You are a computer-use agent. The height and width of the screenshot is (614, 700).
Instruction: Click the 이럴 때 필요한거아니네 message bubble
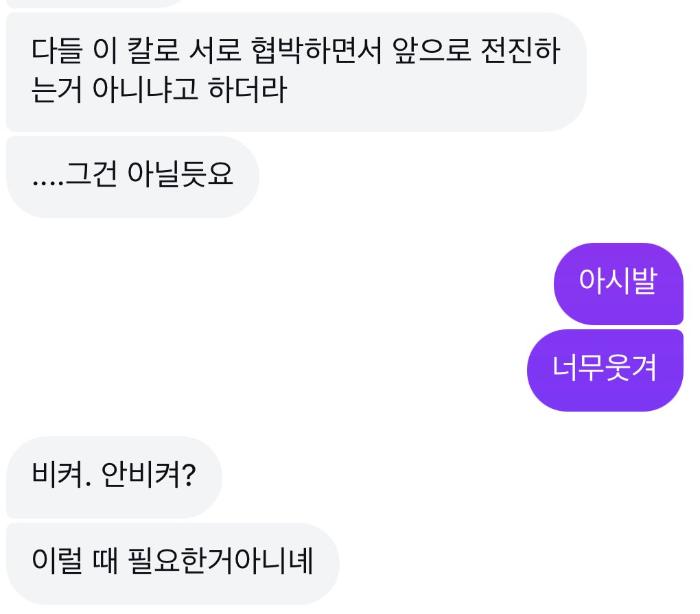(x=172, y=563)
